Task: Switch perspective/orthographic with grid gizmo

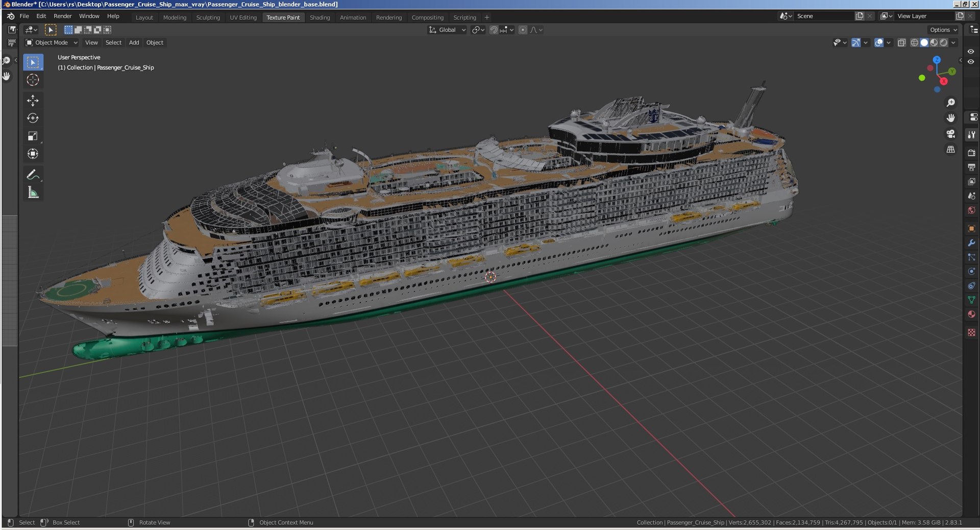Action: [x=950, y=150]
